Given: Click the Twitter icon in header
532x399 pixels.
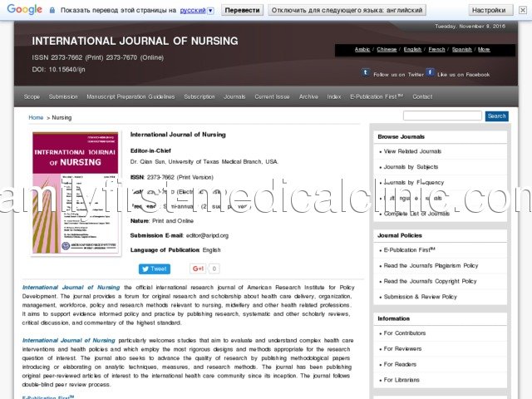Looking at the screenshot, I should point(366,72).
